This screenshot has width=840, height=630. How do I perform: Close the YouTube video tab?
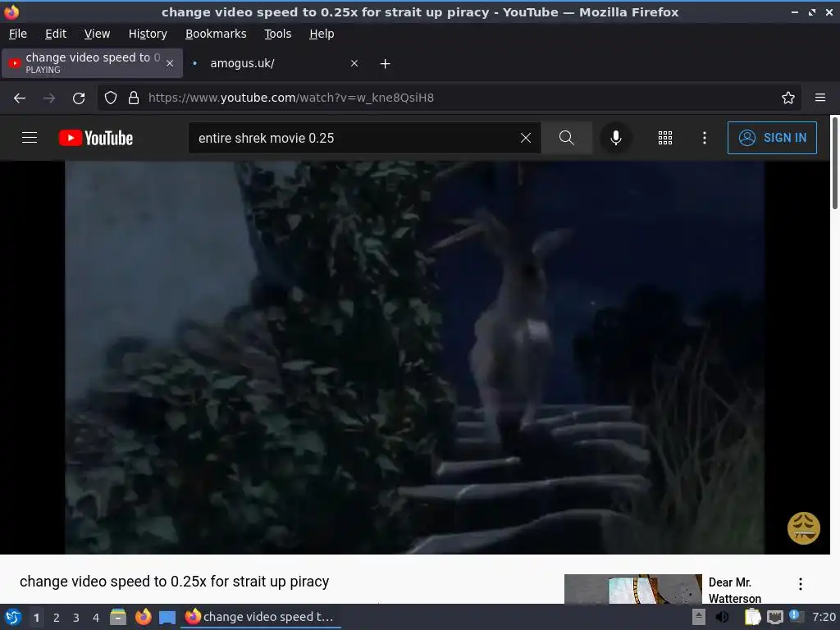[170, 63]
